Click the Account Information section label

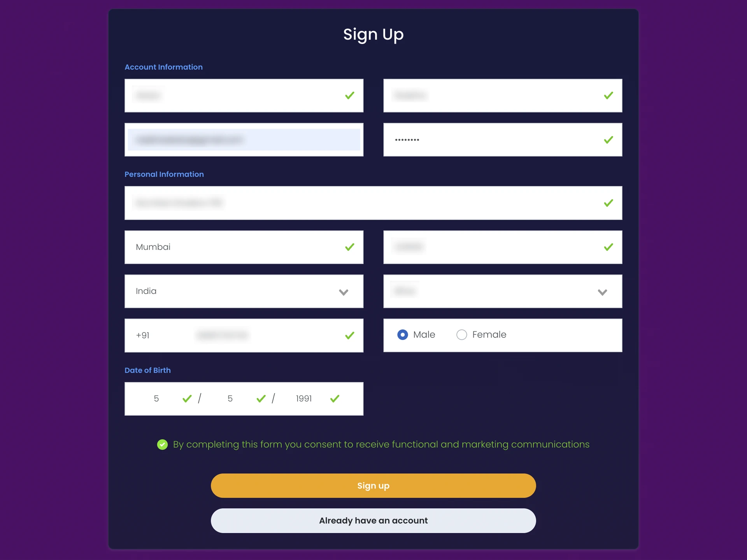[x=163, y=66]
